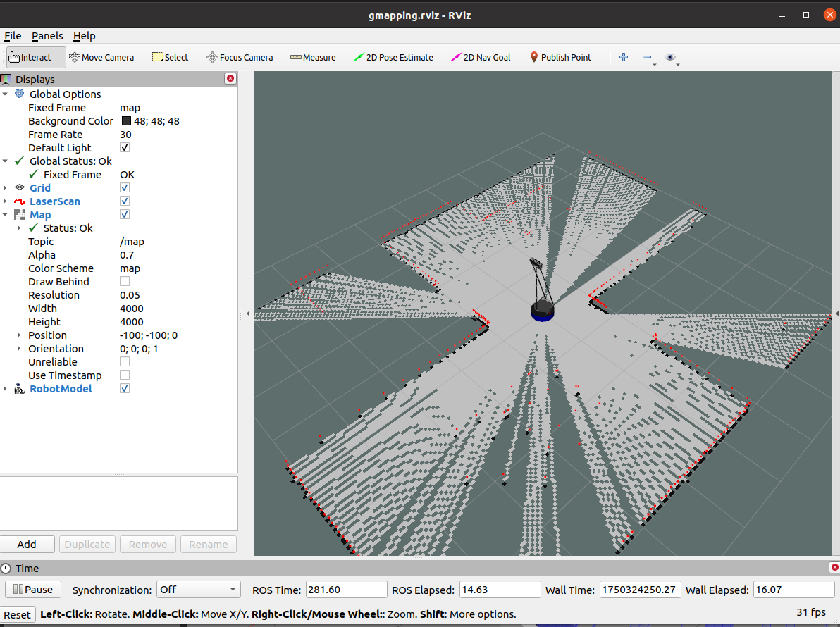This screenshot has width=840, height=627.
Task: Enable Draw Behind for the Map
Action: pos(124,280)
